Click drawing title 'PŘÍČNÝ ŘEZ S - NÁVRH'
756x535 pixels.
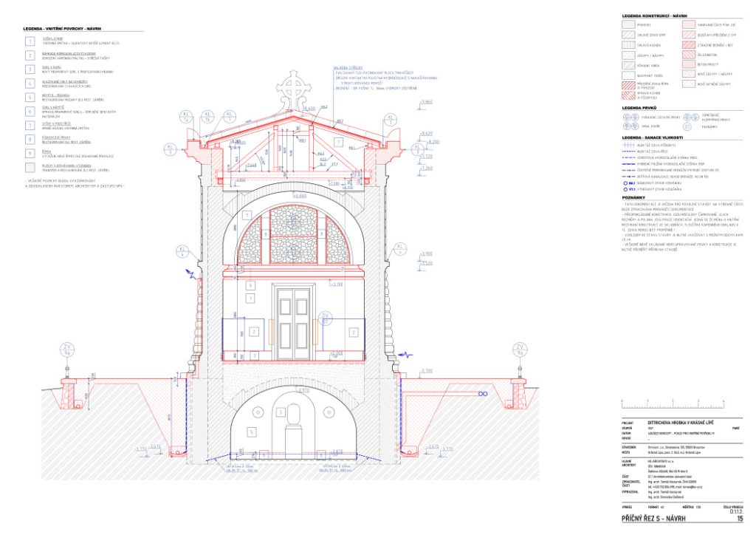pyautogui.click(x=654, y=519)
